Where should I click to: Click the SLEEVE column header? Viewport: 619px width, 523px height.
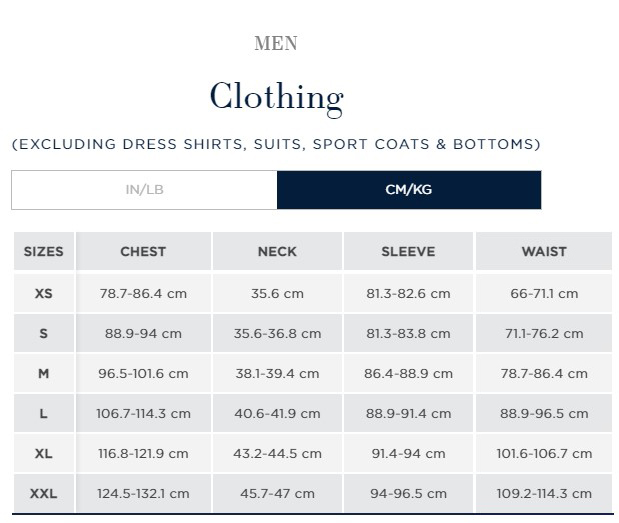[408, 252]
